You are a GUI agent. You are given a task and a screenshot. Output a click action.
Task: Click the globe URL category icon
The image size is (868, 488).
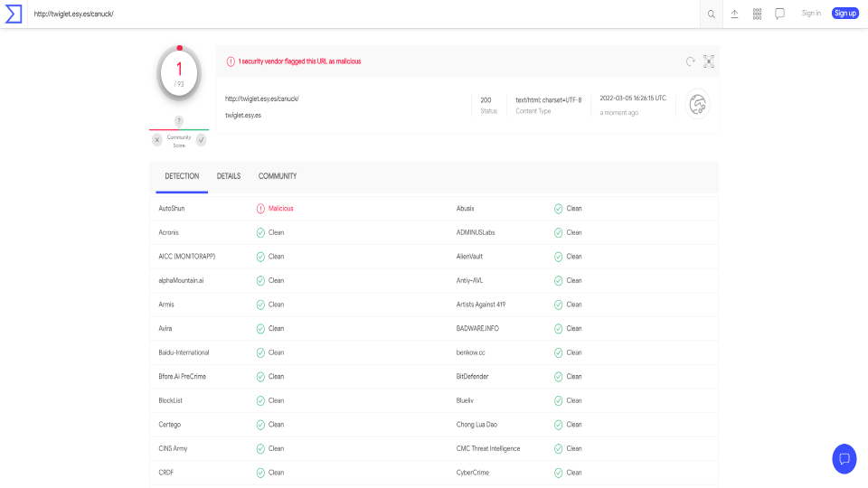[697, 104]
